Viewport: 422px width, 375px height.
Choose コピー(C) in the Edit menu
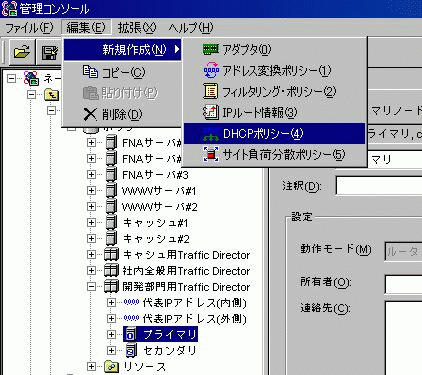[123, 72]
